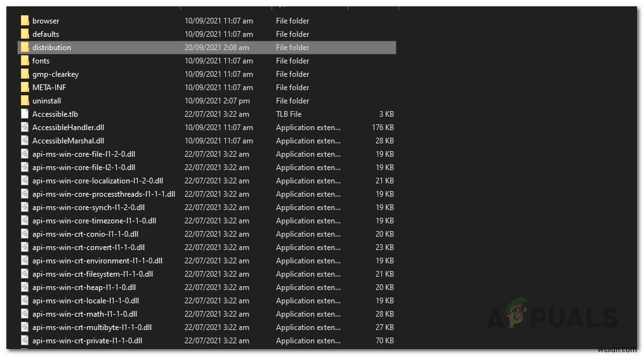Select file name api-ms-win-crt-convert-l1-1-0.dll
Viewport: 644px width, 356px height.
[88, 247]
